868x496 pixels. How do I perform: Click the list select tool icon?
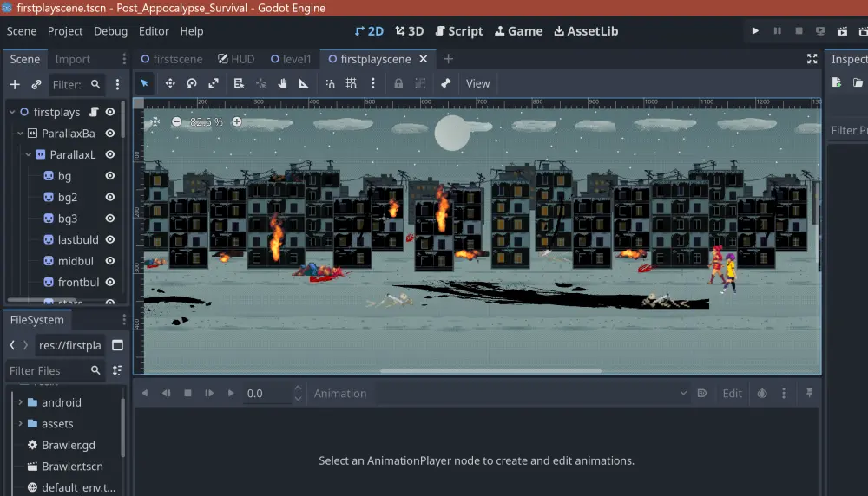tap(239, 83)
